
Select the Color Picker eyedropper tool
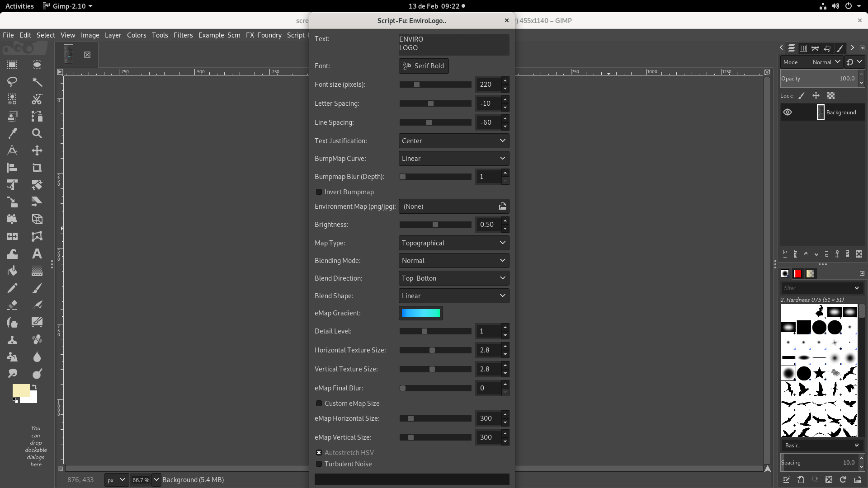(x=12, y=133)
